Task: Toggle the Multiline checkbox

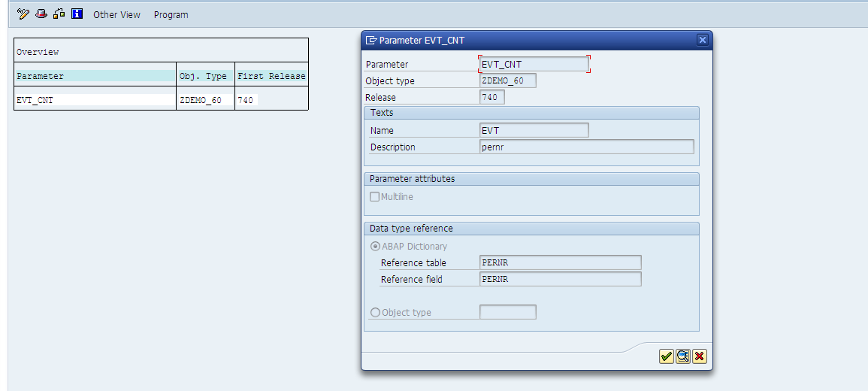Action: pyautogui.click(x=375, y=196)
